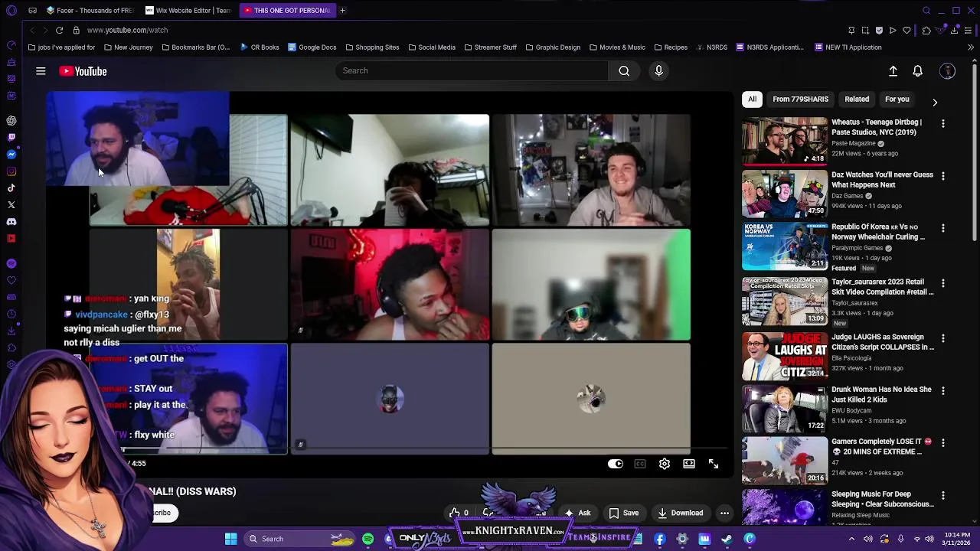980x551 pixels.
Task: Switch to Facer browser tab
Action: (x=90, y=11)
